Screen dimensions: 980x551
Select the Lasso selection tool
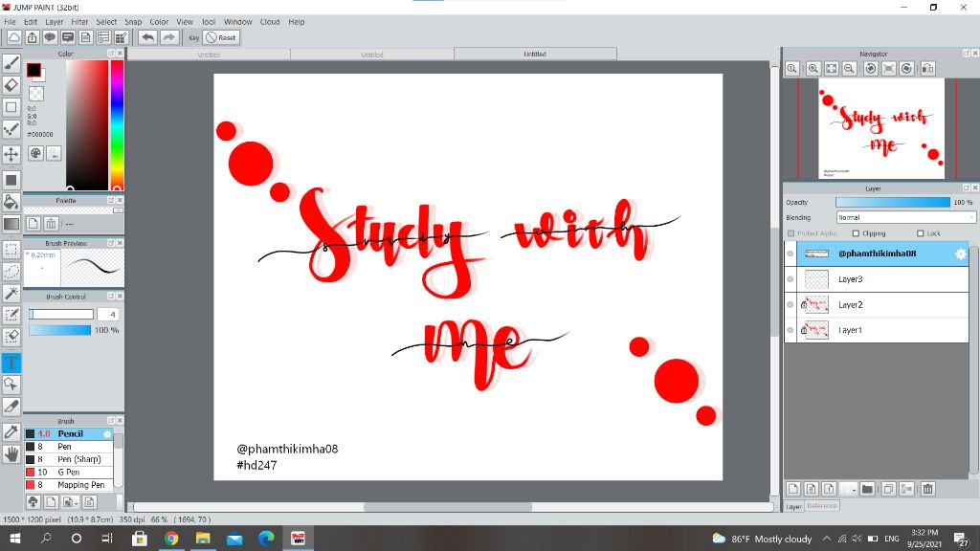click(x=11, y=271)
